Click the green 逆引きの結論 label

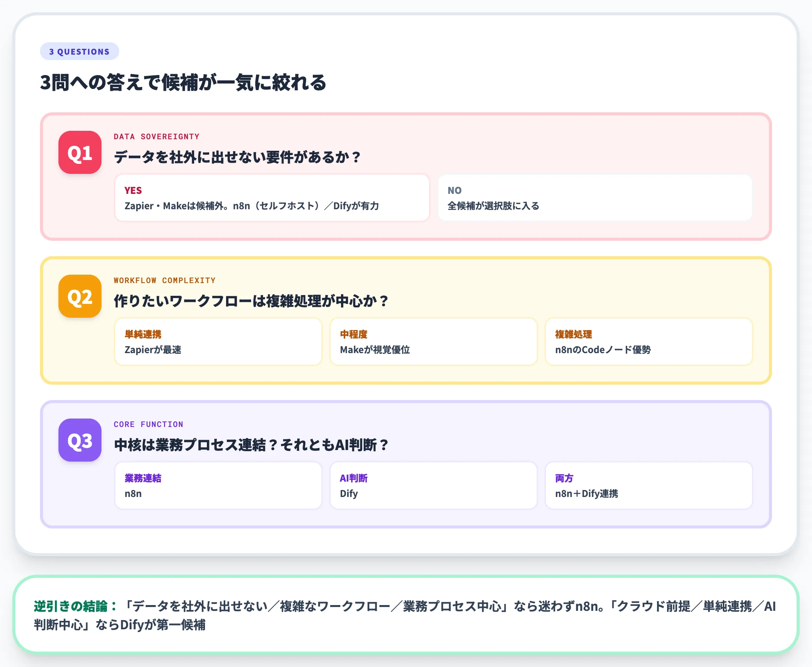tap(75, 606)
